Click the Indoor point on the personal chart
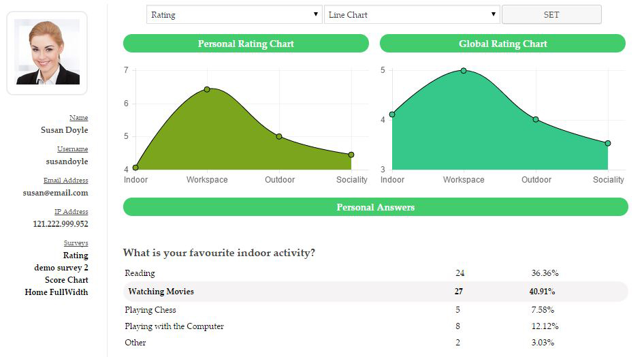 pos(135,167)
